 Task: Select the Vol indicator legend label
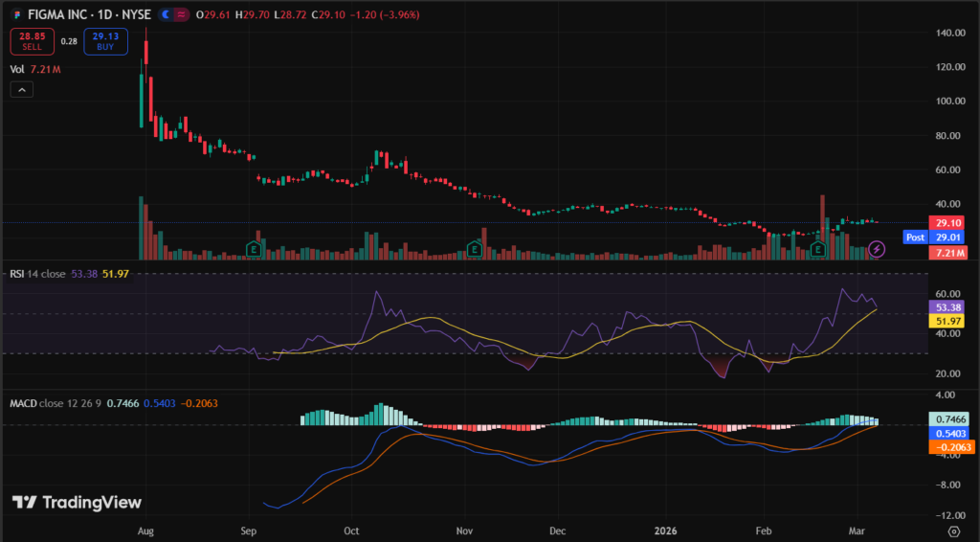pyautogui.click(x=17, y=69)
